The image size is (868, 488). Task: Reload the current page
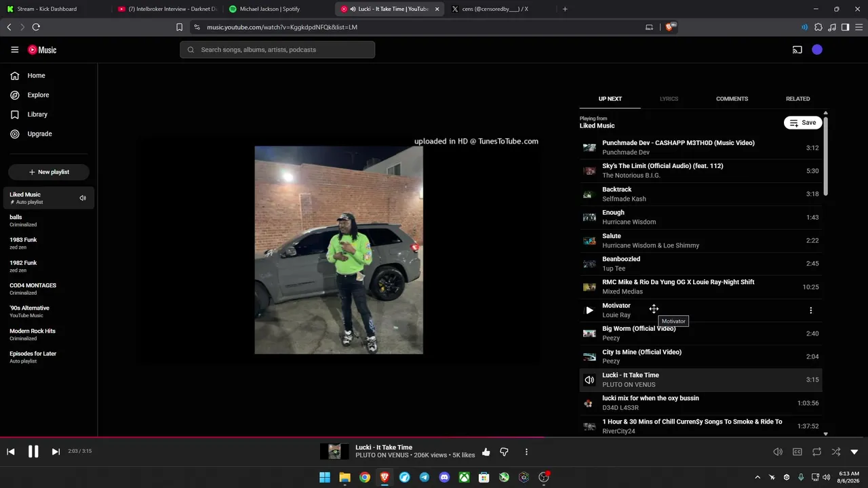(x=36, y=27)
